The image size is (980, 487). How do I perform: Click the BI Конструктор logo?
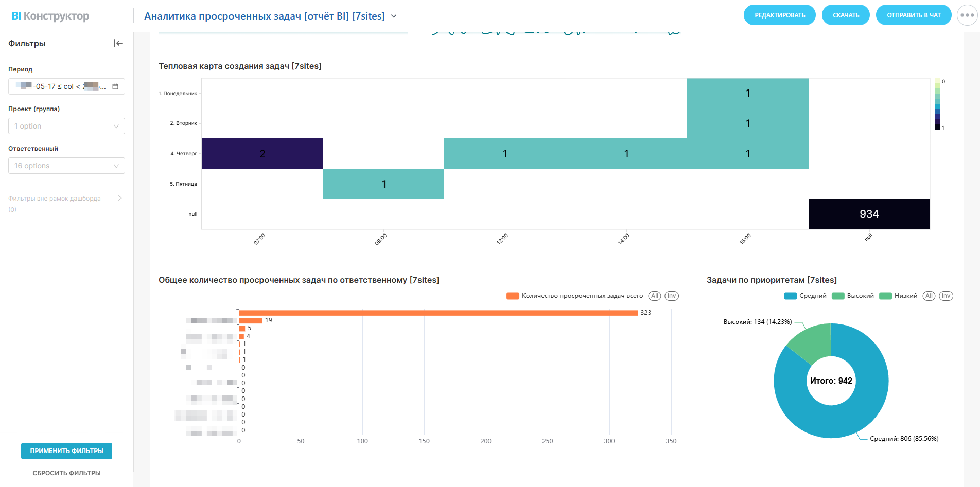click(50, 16)
